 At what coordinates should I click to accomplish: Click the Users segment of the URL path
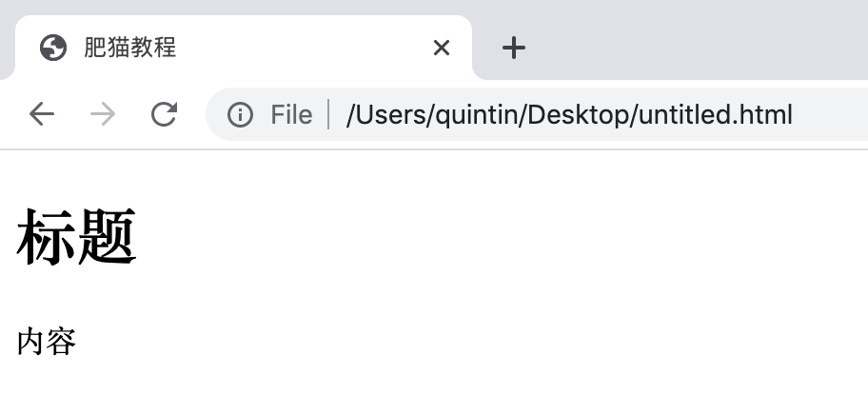point(389,115)
